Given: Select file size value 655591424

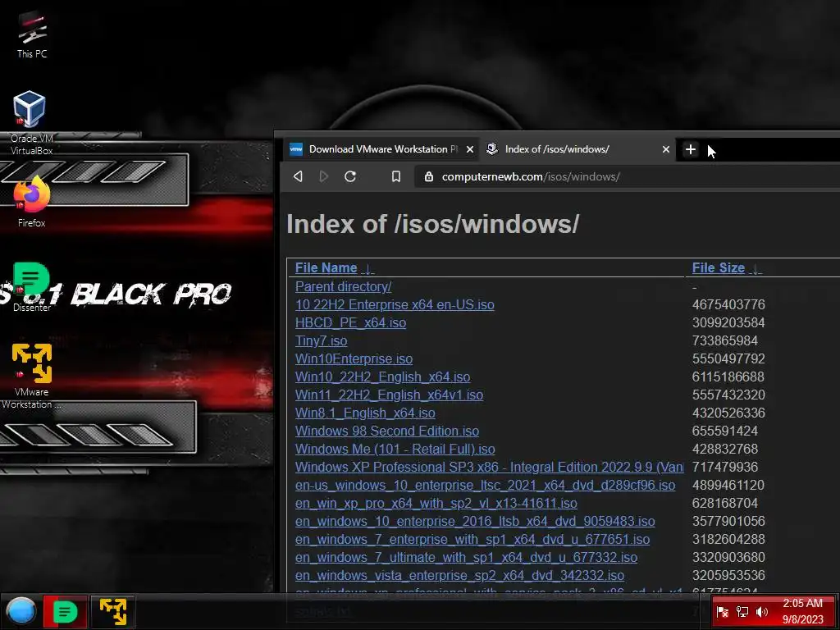Looking at the screenshot, I should (725, 431).
